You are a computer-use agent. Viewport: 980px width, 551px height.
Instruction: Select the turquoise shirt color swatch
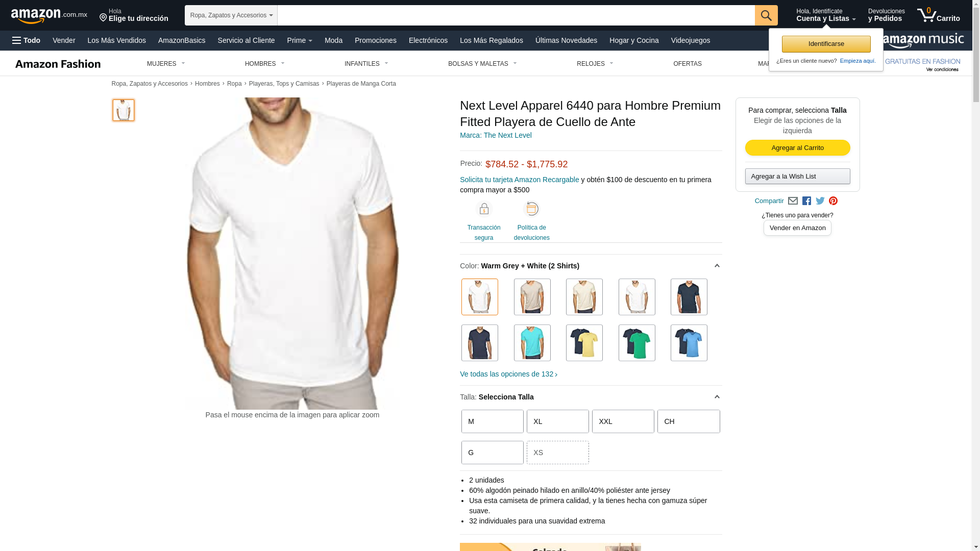coord(532,343)
